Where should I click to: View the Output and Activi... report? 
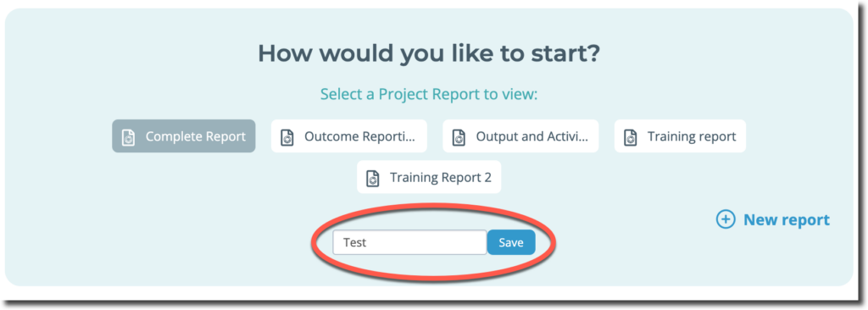coord(520,136)
